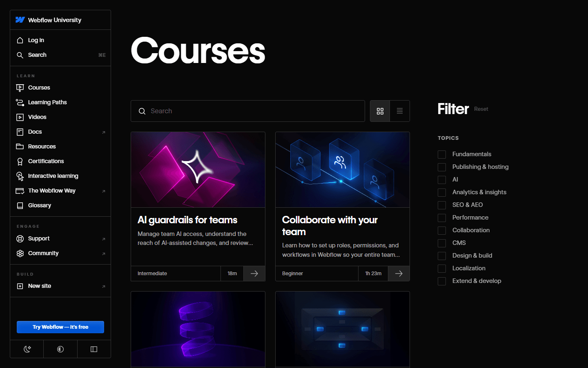Click the sidebar Search magnifier icon
Viewport: 588px width, 368px height.
click(20, 55)
